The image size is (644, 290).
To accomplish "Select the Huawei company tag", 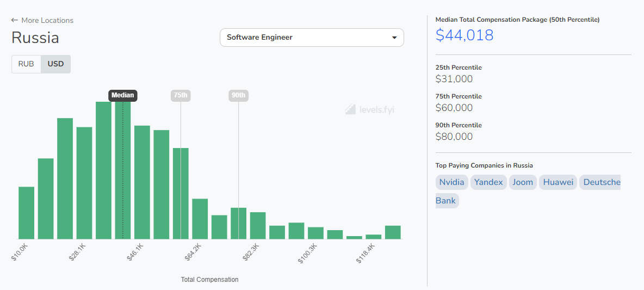I will (558, 182).
